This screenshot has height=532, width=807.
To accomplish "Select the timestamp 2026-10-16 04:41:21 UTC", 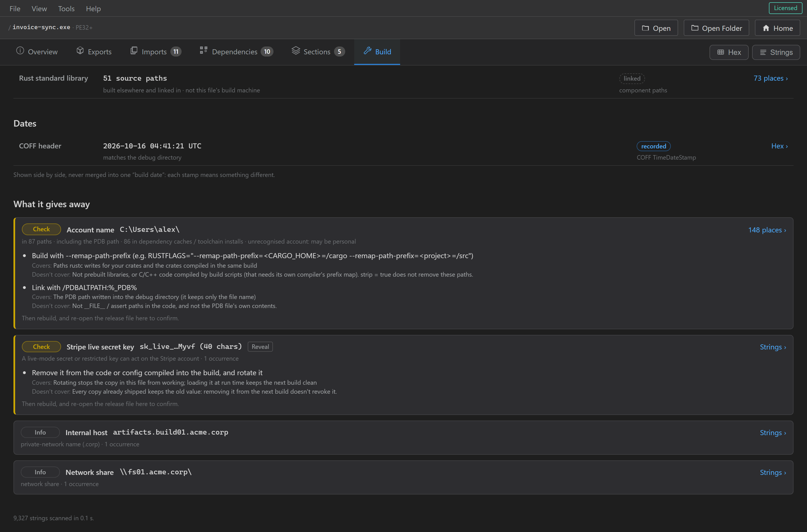I will pyautogui.click(x=152, y=146).
